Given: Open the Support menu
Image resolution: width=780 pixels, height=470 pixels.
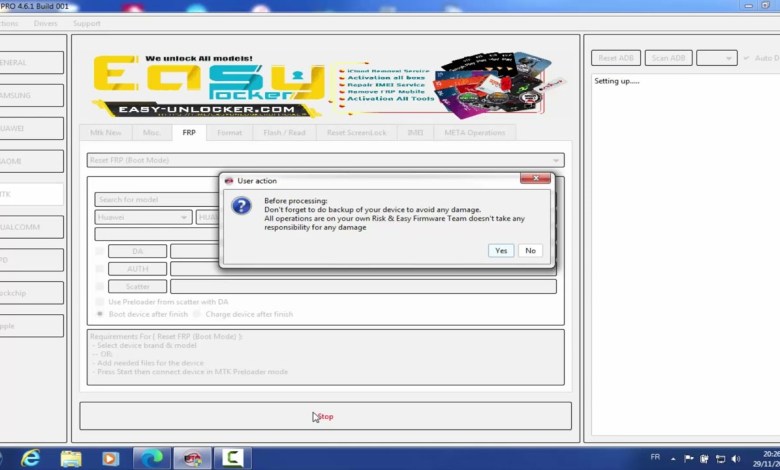Looking at the screenshot, I should [87, 23].
